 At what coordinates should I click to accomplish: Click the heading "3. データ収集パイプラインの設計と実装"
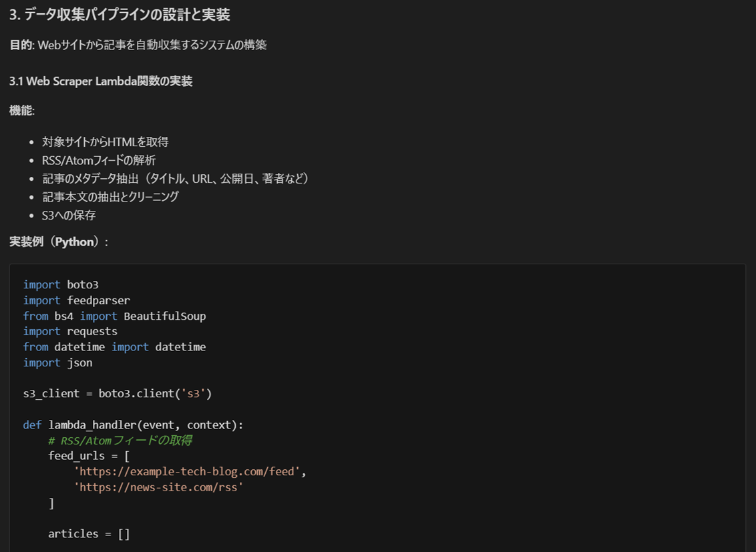pyautogui.click(x=120, y=15)
